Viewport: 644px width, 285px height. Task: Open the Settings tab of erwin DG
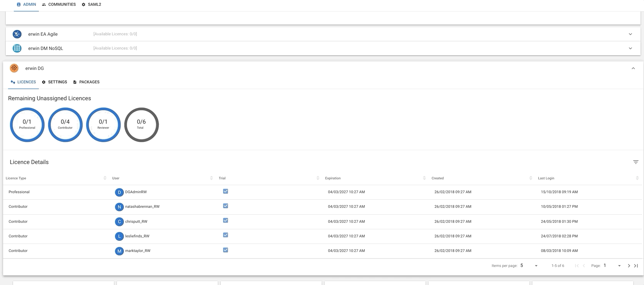click(54, 82)
